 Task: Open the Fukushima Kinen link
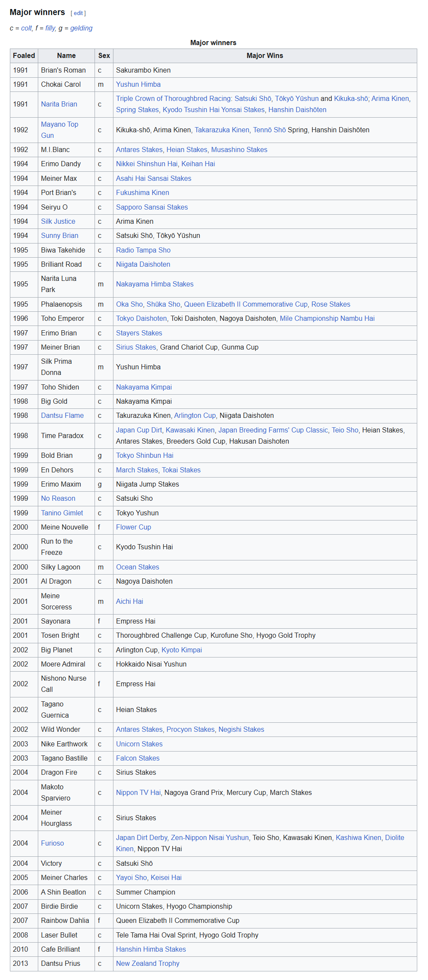tap(143, 193)
